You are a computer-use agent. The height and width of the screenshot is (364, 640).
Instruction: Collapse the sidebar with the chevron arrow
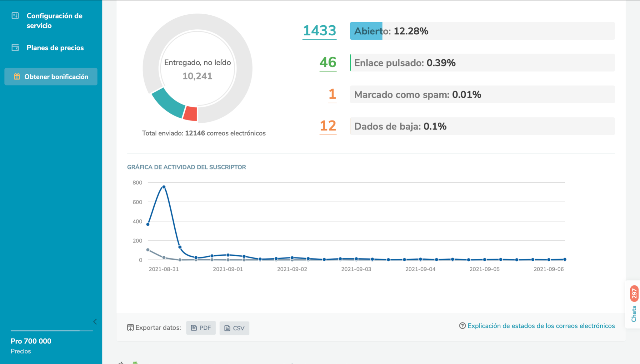click(95, 322)
